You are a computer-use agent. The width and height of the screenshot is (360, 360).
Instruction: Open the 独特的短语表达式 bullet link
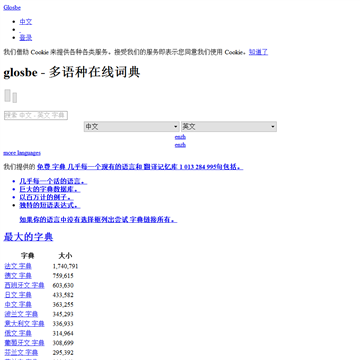pyautogui.click(x=50, y=205)
